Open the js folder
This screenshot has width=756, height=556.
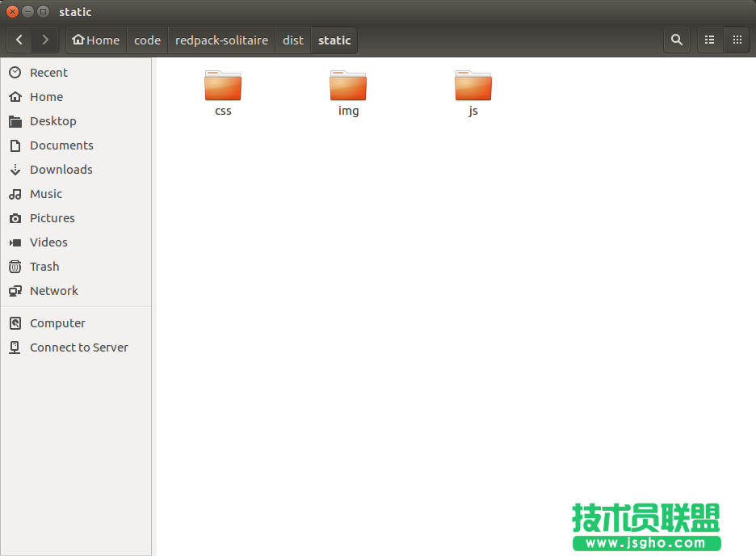pos(473,87)
